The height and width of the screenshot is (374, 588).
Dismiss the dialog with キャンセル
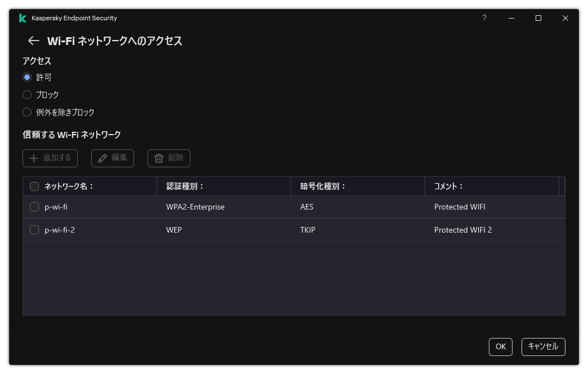point(542,347)
